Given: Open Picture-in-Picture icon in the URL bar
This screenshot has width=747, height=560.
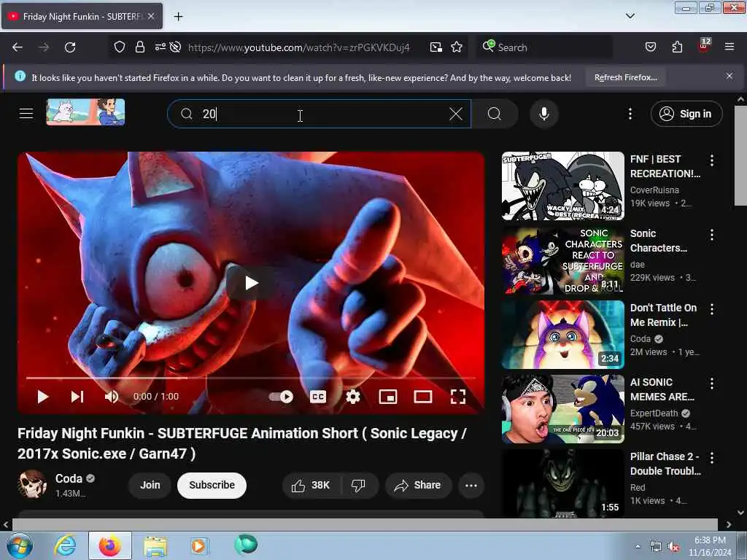Looking at the screenshot, I should click(x=436, y=47).
